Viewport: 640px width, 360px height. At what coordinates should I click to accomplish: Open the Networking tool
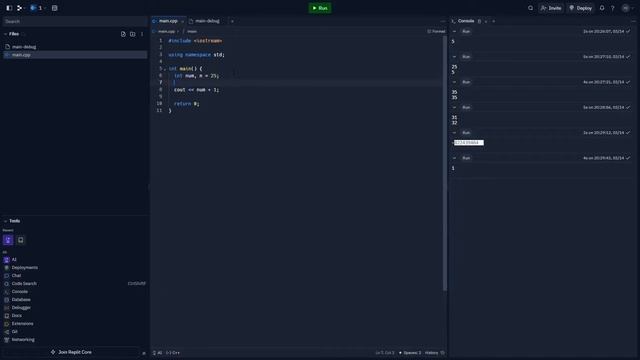23,340
